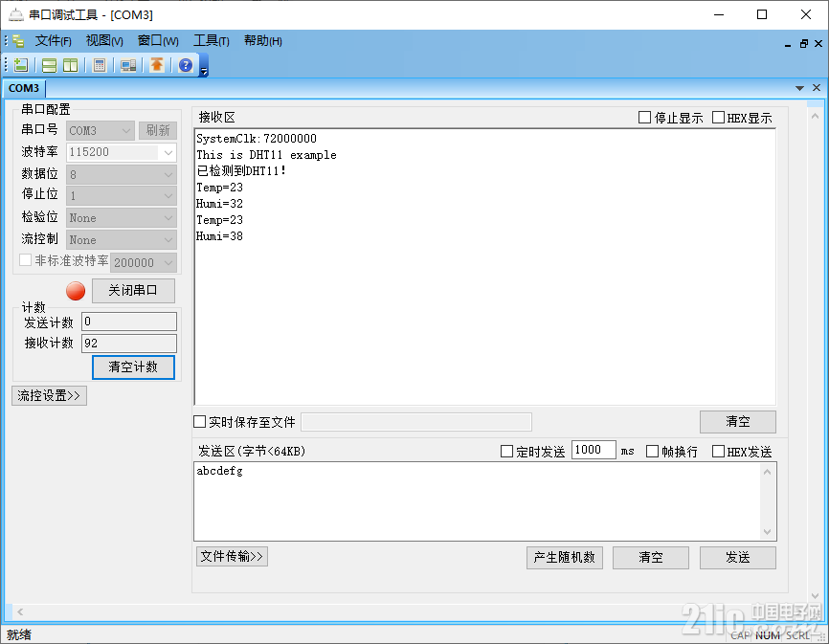Open the calculator toolbar icon

[99, 65]
